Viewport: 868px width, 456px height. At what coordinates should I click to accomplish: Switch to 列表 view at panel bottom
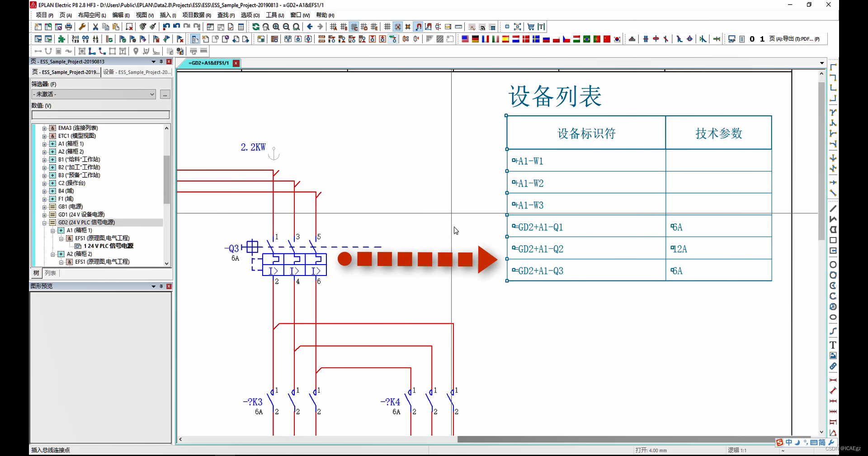(x=50, y=273)
